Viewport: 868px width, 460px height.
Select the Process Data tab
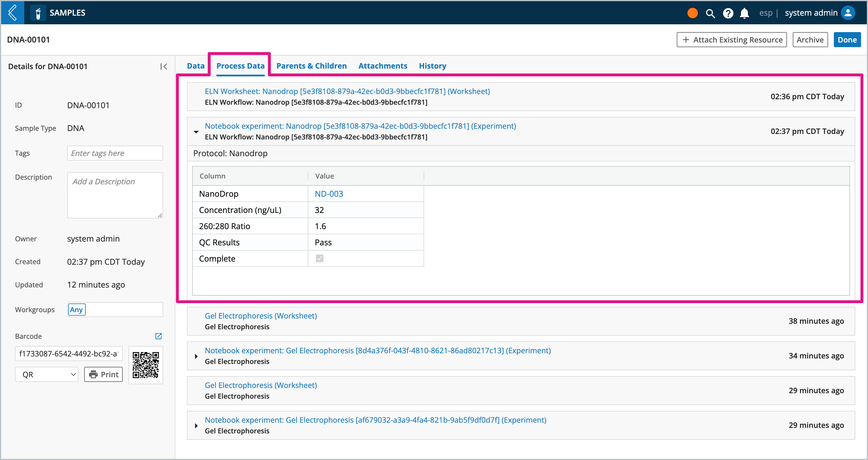coord(240,66)
